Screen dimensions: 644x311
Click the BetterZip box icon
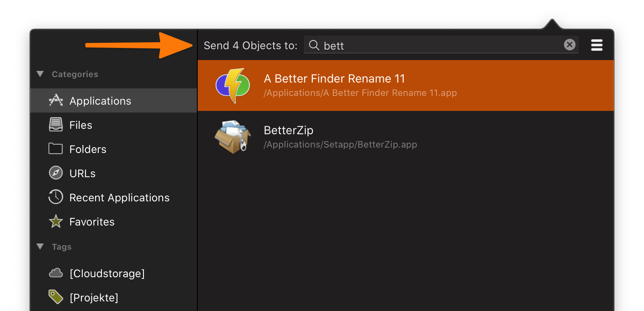(232, 137)
